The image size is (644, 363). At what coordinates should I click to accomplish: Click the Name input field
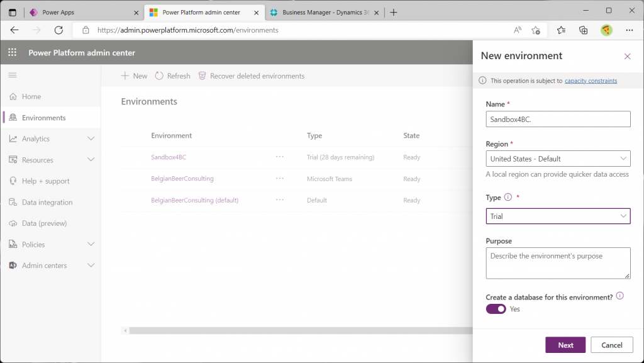[558, 119]
